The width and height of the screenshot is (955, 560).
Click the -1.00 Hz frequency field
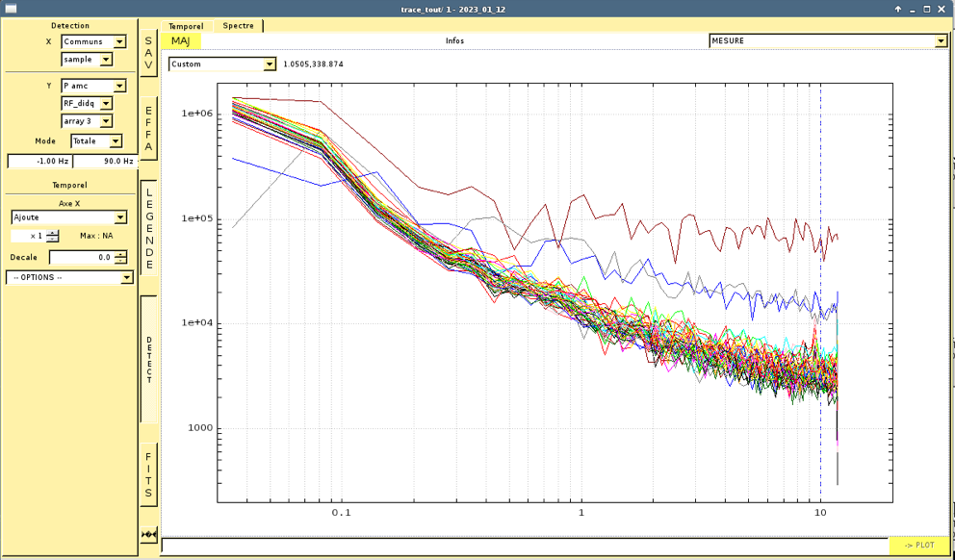coord(39,162)
